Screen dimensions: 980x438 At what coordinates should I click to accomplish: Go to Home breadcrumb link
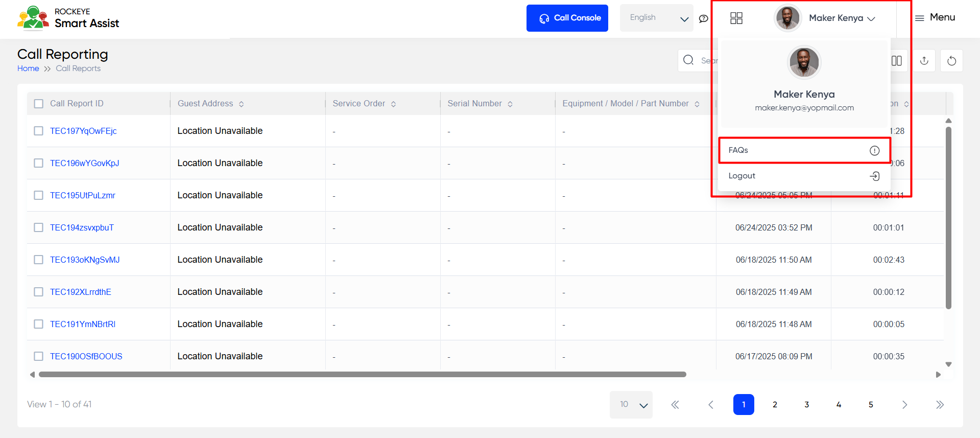tap(28, 68)
